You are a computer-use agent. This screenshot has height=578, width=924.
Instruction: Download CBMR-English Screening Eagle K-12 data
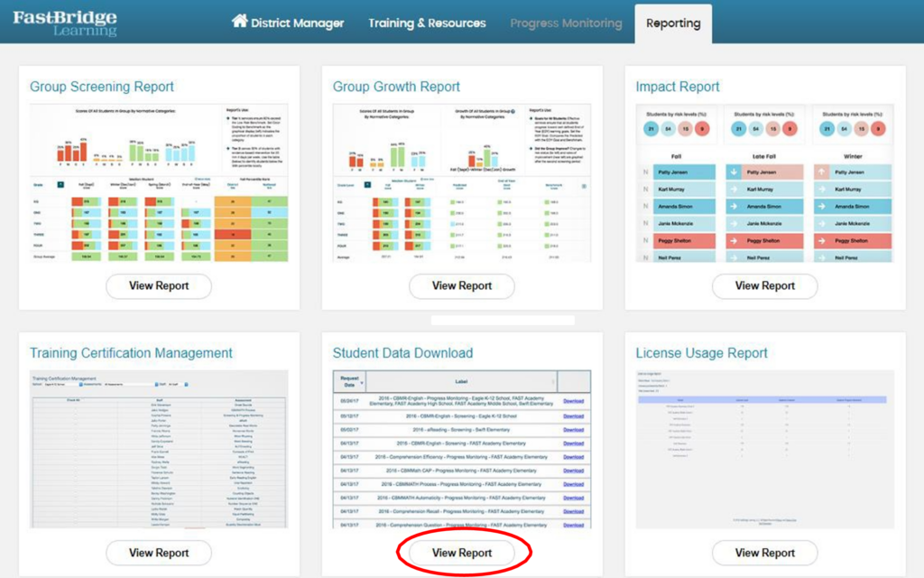tap(574, 416)
